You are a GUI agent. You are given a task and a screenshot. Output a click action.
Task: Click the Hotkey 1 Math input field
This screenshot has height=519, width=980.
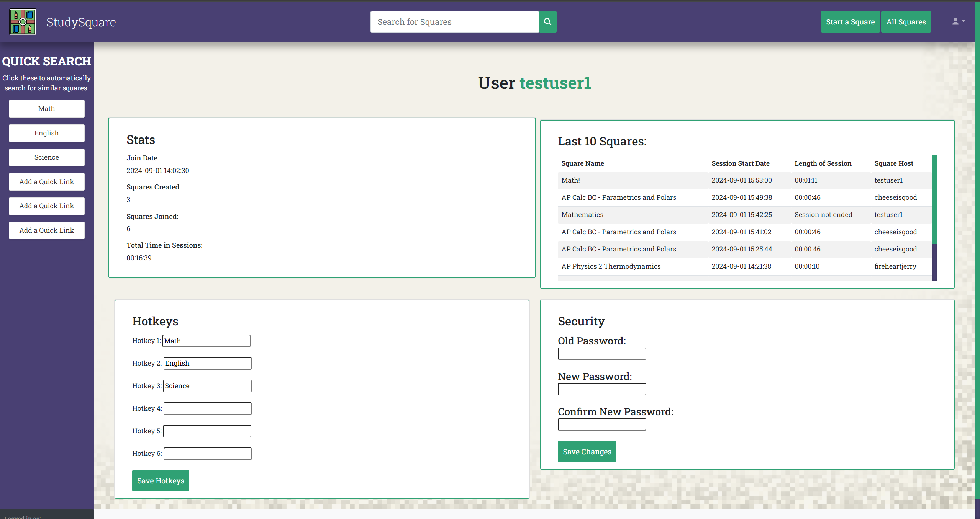pyautogui.click(x=206, y=341)
